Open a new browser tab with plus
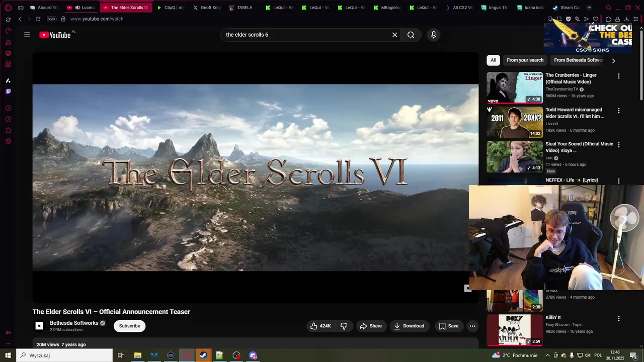Image resolution: width=644 pixels, height=362 pixels. click(x=589, y=8)
